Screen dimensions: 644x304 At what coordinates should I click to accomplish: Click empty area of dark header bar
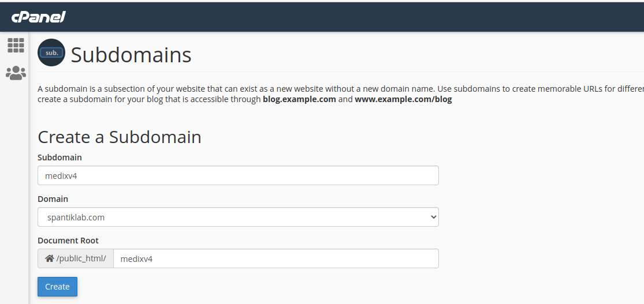click(x=347, y=17)
